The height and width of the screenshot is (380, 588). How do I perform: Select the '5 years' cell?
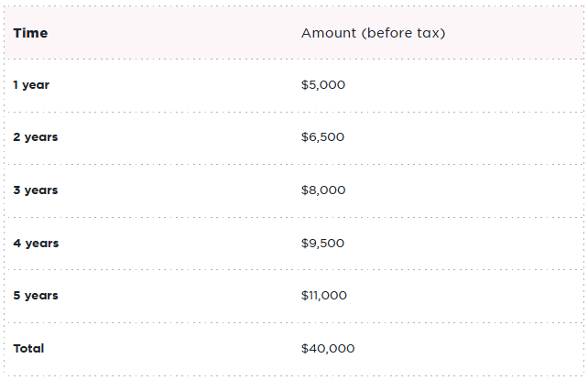(36, 296)
